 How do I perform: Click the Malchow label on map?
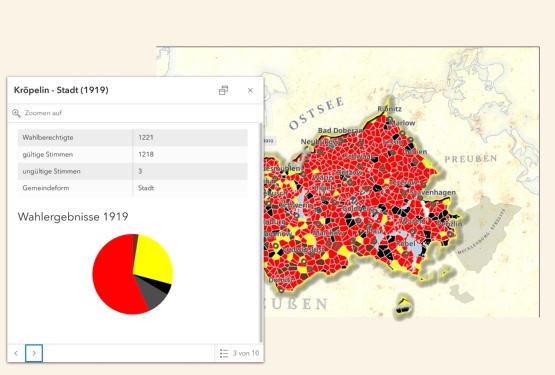click(328, 233)
